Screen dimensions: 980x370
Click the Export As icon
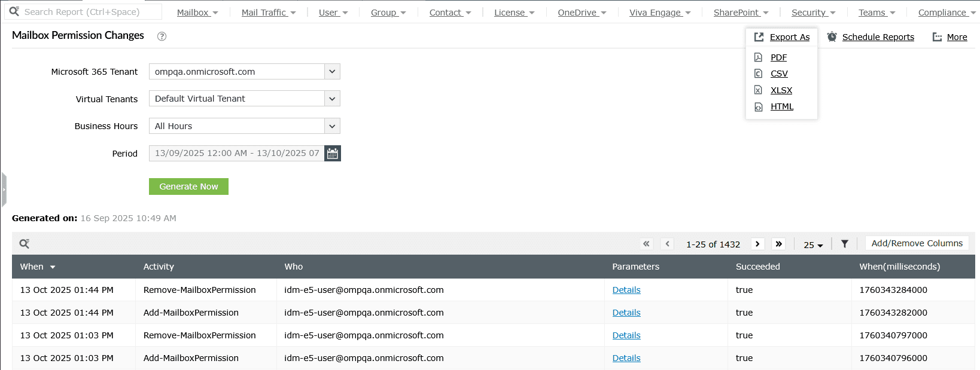pos(759,37)
